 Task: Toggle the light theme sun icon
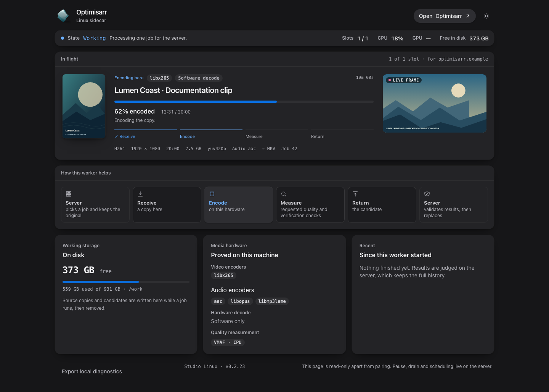pyautogui.click(x=486, y=16)
